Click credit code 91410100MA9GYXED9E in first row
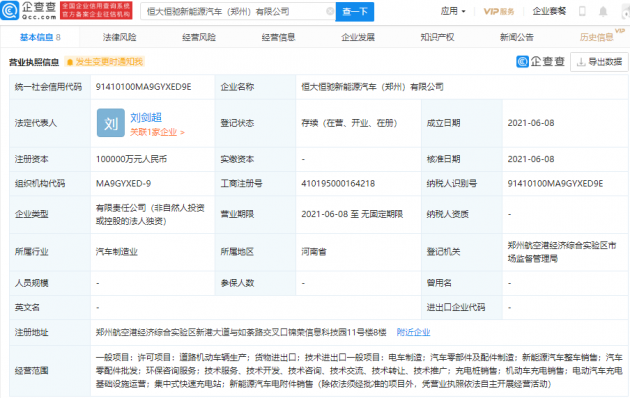 (143, 87)
